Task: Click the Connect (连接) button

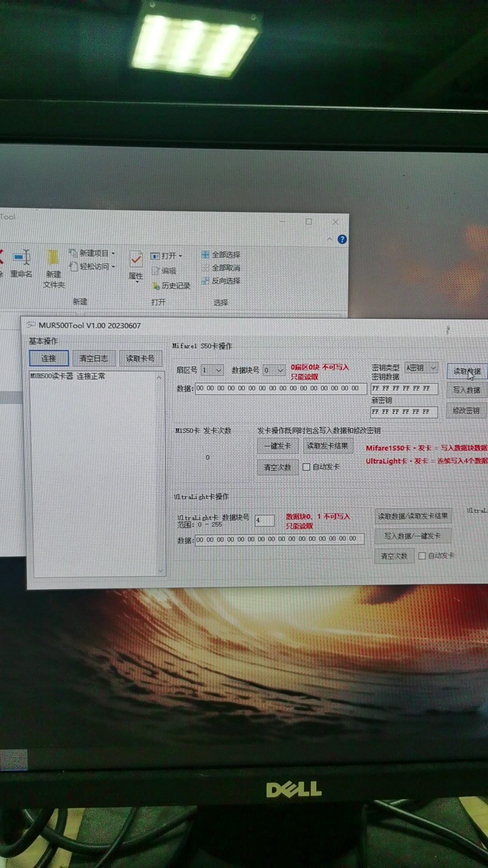Action: [49, 359]
